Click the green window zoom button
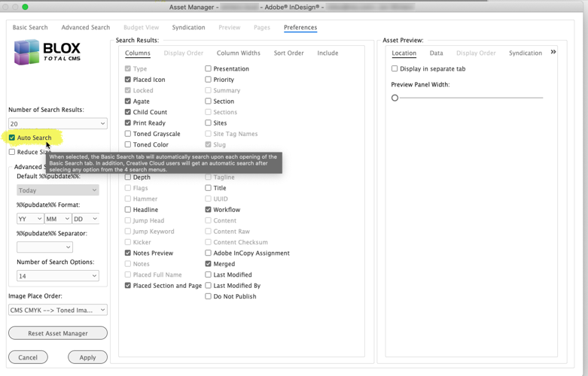 pos(25,7)
